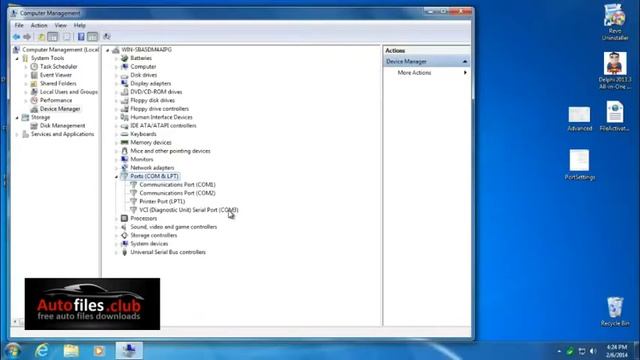The height and width of the screenshot is (360, 640).
Task: Click the Computer Management taskbar button
Action: (x=129, y=351)
